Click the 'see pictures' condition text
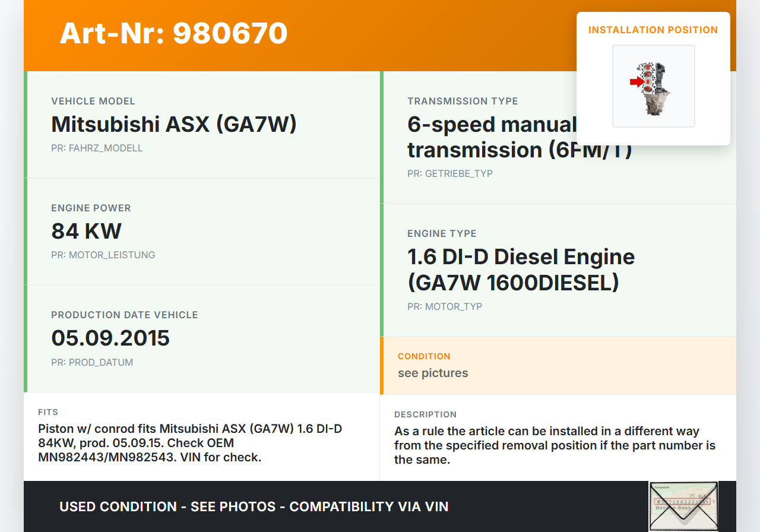 tap(433, 373)
